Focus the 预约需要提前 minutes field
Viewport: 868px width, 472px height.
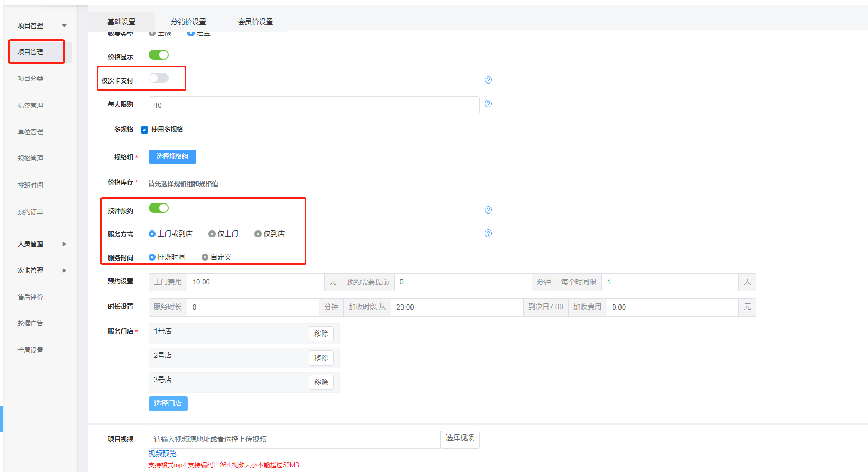coord(463,282)
